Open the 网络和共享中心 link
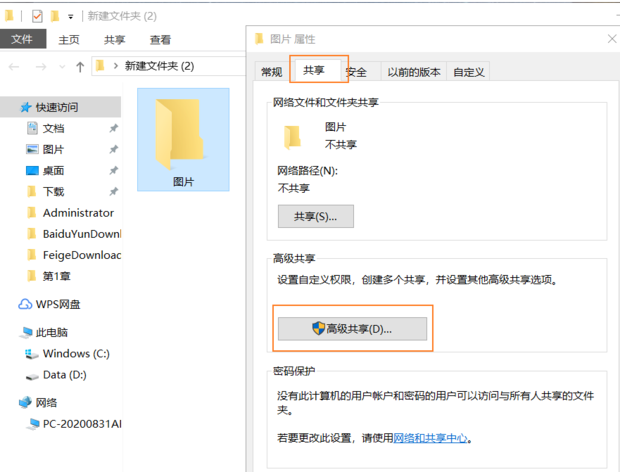Screen dimensions: 620x472 (x=430, y=438)
